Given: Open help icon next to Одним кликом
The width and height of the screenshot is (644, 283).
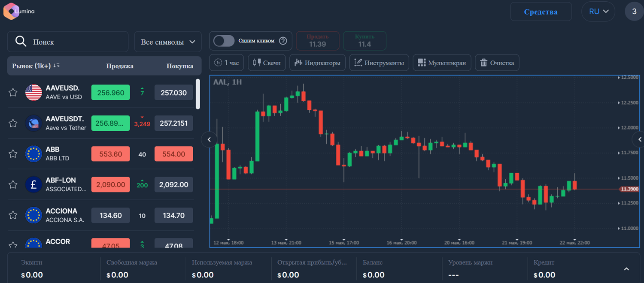Looking at the screenshot, I should (x=283, y=41).
